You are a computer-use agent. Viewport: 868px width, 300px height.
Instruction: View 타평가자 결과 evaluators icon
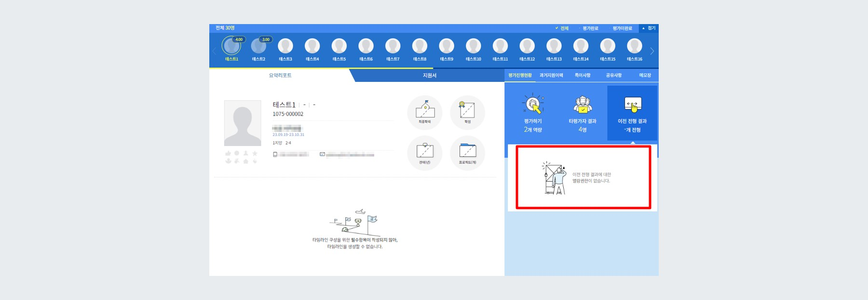pyautogui.click(x=583, y=104)
